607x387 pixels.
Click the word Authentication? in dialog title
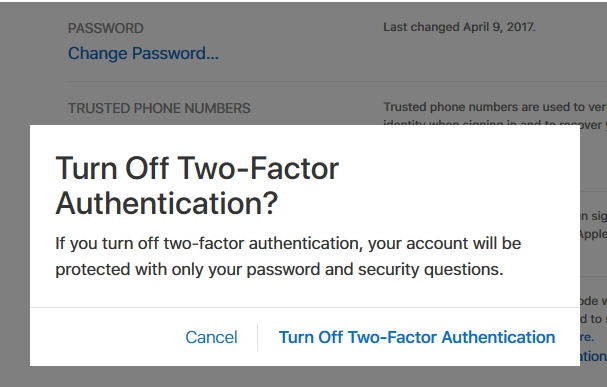pos(167,203)
